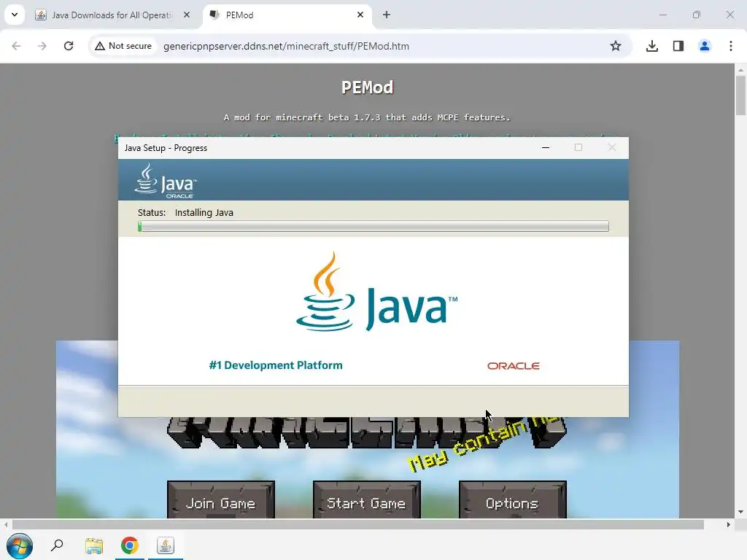Click the scroll right arrow
This screenshot has height=560, width=747.
pyautogui.click(x=729, y=524)
